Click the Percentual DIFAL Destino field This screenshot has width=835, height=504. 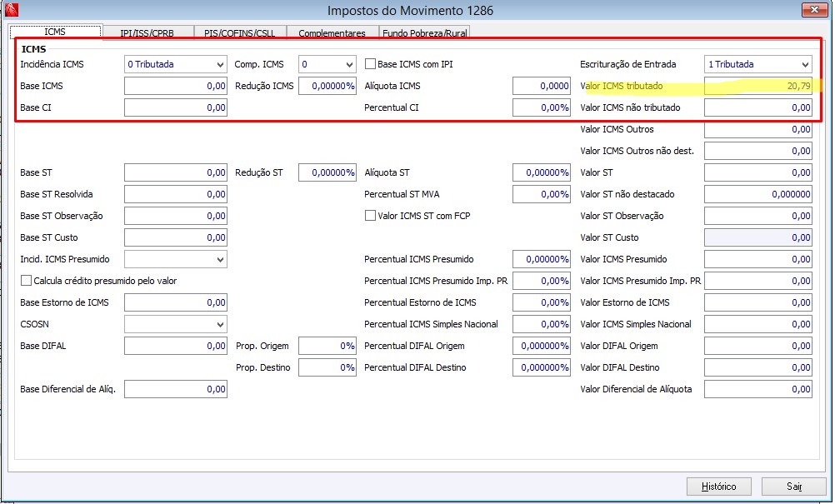(542, 367)
